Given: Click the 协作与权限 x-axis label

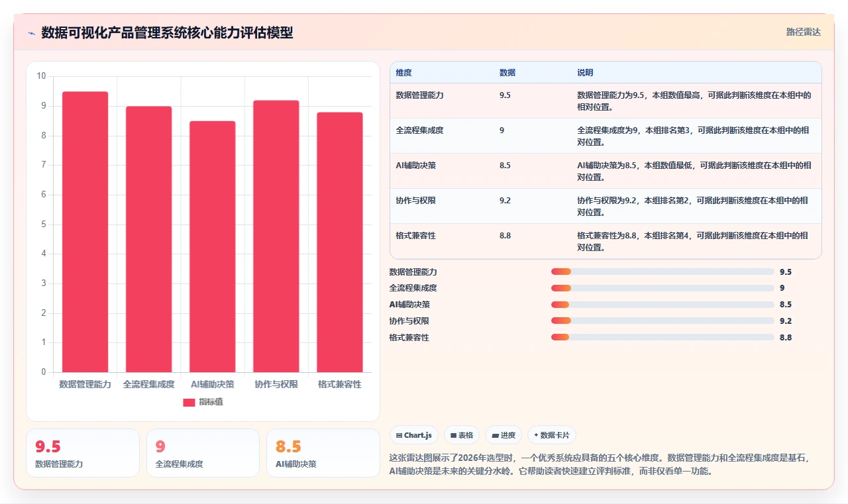Looking at the screenshot, I should 276,384.
